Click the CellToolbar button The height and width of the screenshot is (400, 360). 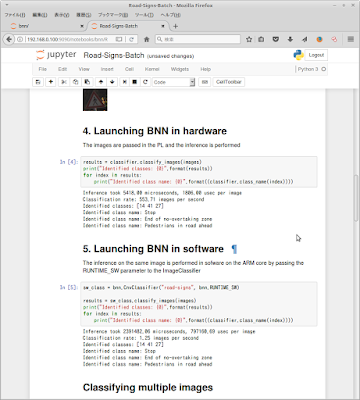229,82
